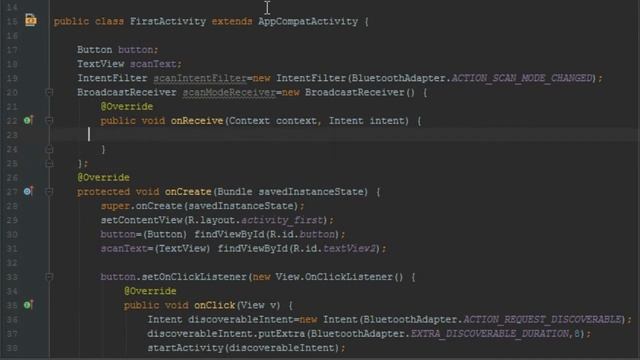
Task: Click fold end marker at onReceive closing brace
Action: 49,149
